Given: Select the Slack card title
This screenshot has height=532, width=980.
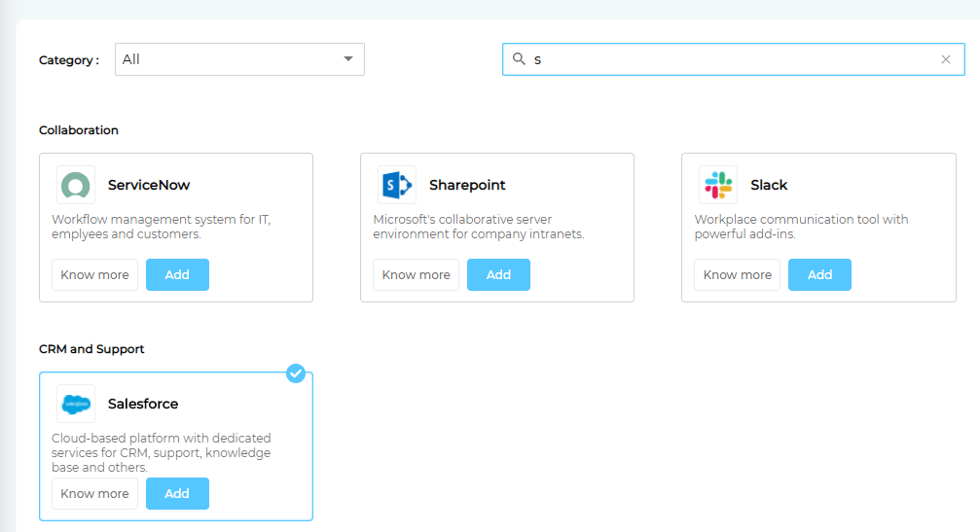Looking at the screenshot, I should click(769, 185).
